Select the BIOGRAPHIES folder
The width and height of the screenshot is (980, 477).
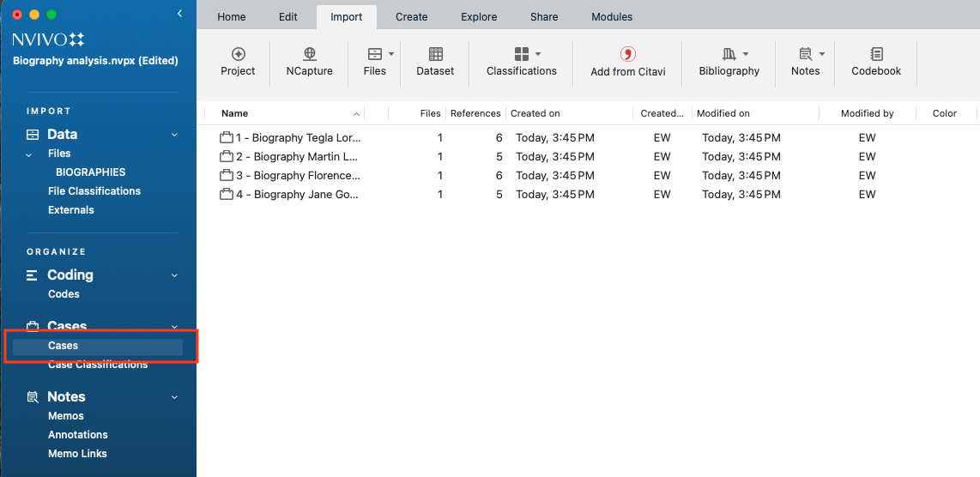click(90, 172)
